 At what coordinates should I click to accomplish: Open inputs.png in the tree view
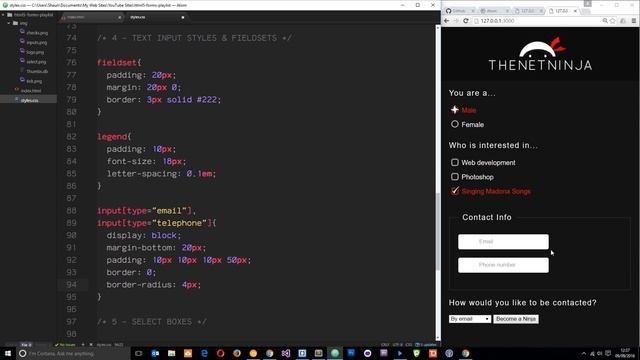pos(36,42)
